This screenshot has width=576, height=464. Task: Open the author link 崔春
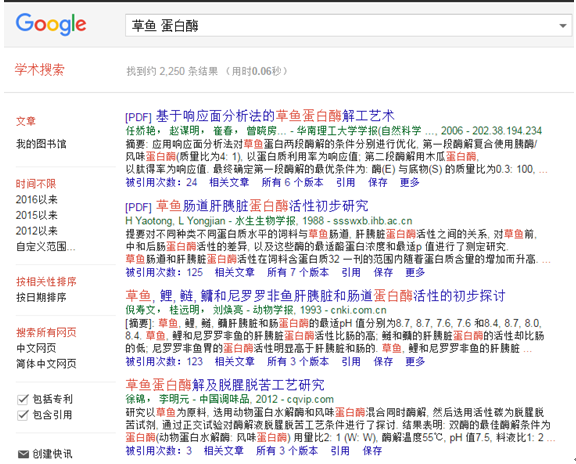tap(223, 131)
